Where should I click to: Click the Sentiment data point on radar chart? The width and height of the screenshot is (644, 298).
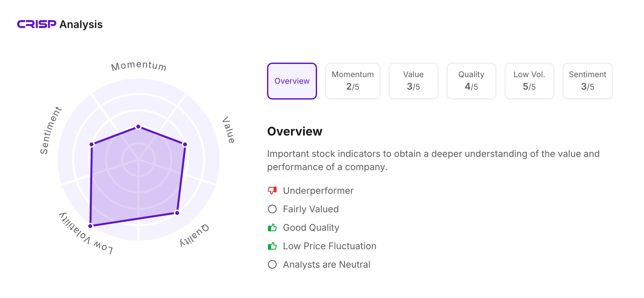click(x=92, y=144)
